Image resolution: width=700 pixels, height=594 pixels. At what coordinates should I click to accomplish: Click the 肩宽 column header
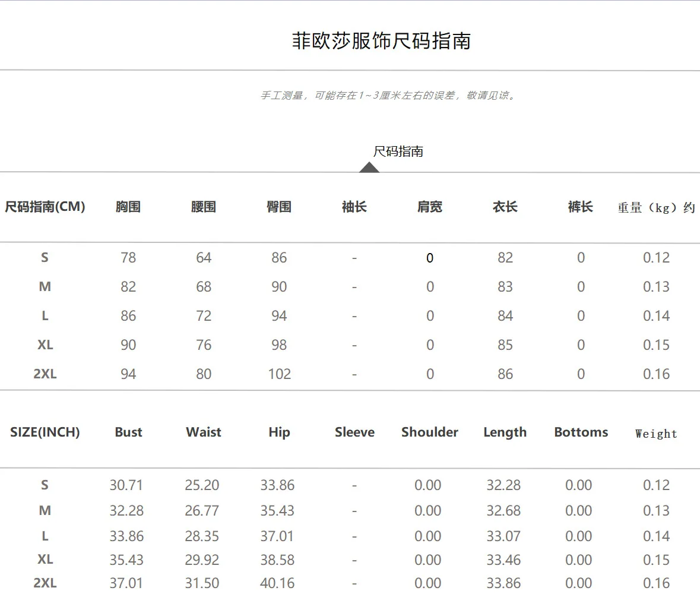(x=430, y=207)
